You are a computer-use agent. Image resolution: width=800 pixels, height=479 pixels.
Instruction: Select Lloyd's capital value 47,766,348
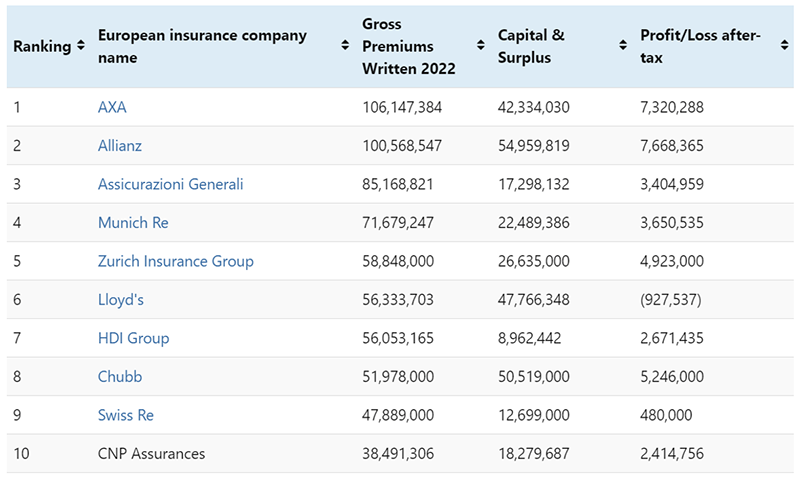pos(534,299)
